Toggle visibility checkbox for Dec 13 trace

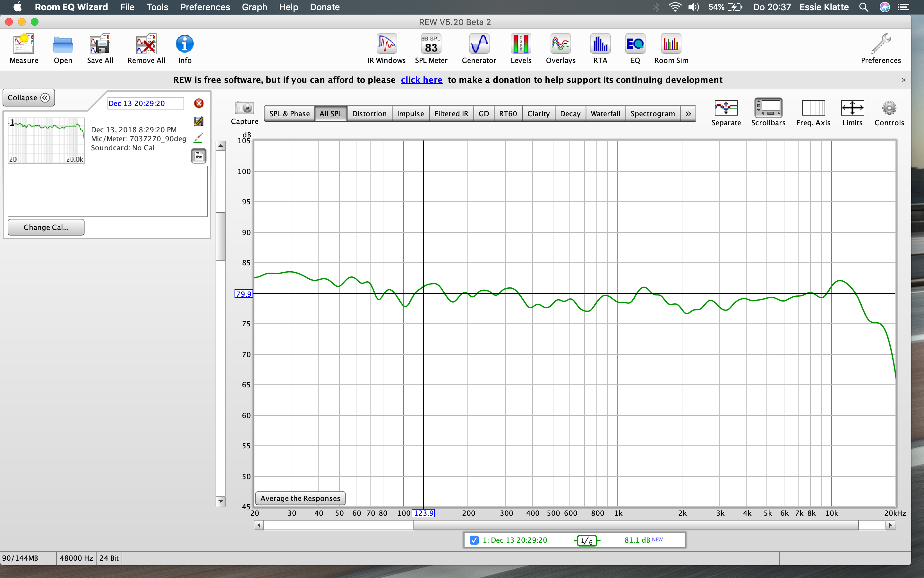[x=474, y=540]
